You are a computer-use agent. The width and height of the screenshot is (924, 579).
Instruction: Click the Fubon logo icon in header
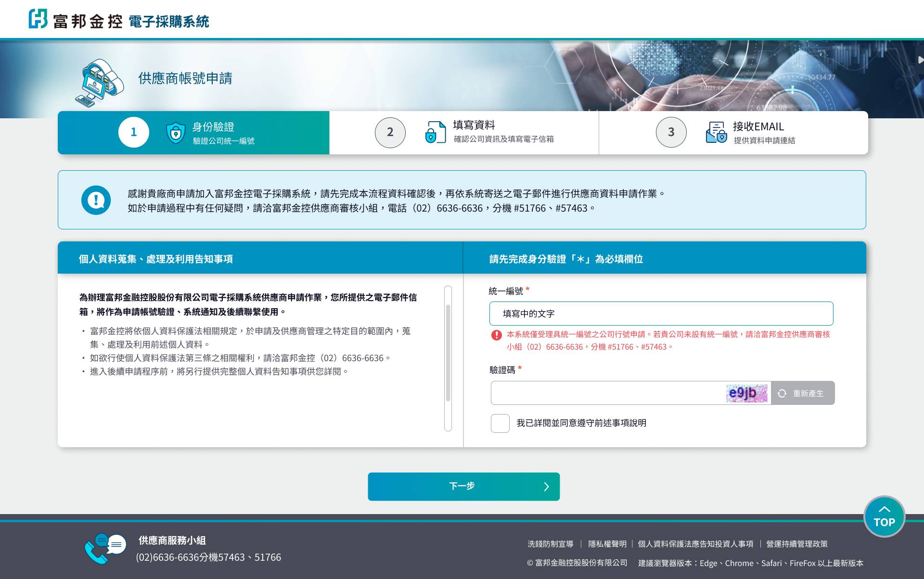(38, 19)
